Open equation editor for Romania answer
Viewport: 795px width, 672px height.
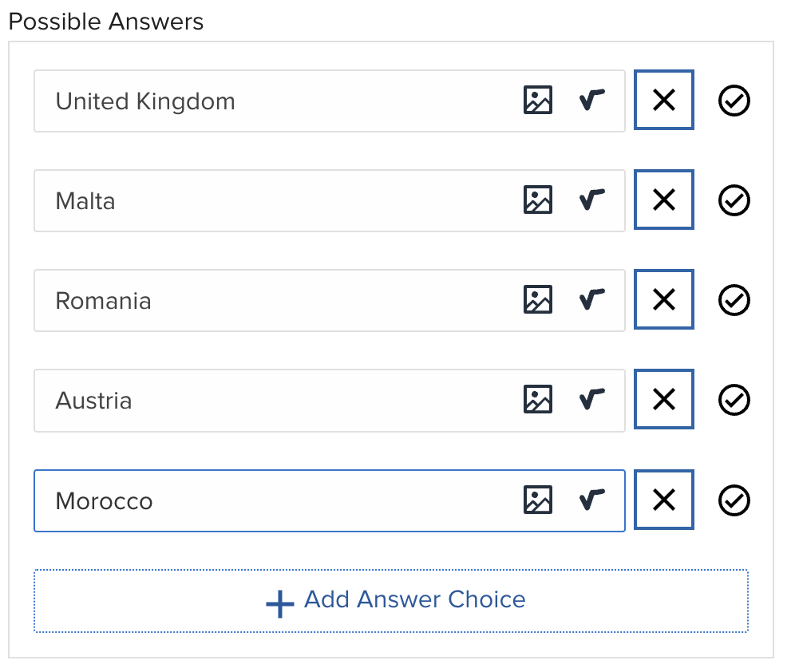(x=591, y=299)
